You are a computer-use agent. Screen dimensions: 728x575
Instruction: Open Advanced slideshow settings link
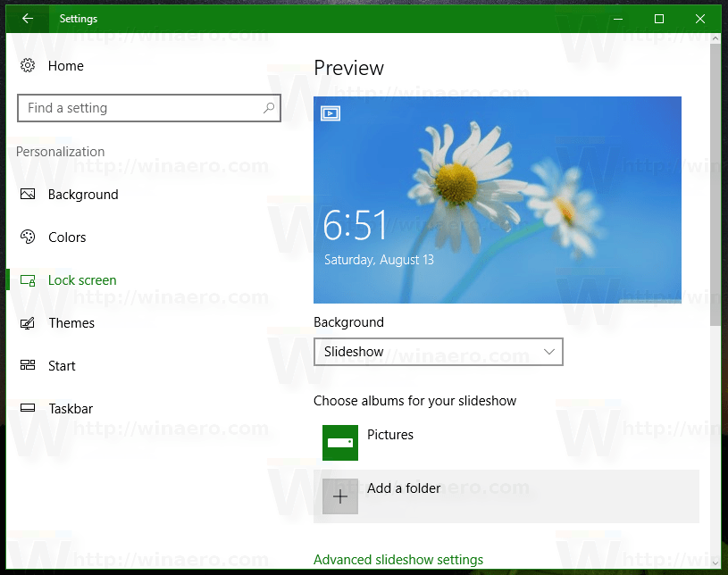click(397, 560)
